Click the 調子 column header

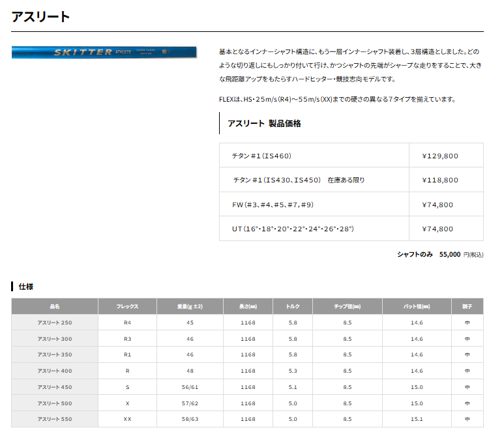coord(467,306)
